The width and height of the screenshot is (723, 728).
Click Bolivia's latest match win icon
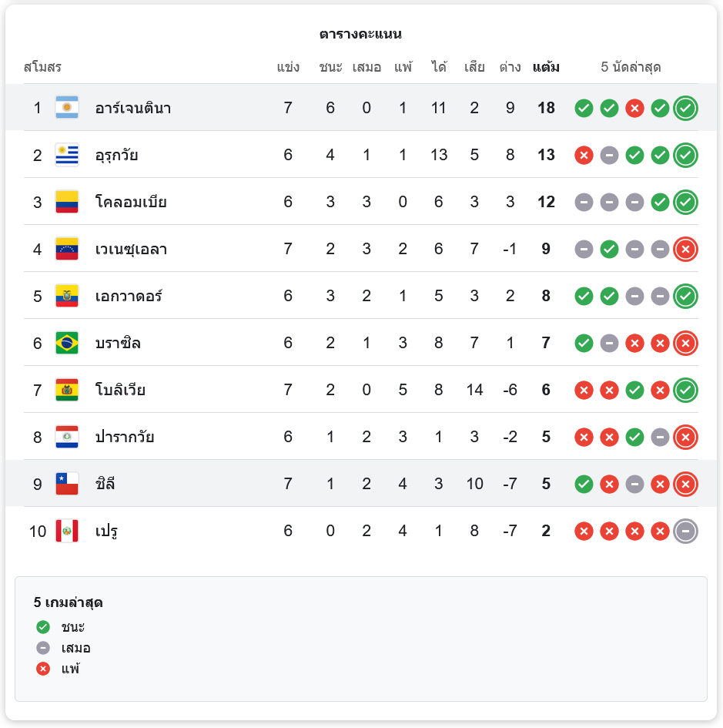pos(685,390)
